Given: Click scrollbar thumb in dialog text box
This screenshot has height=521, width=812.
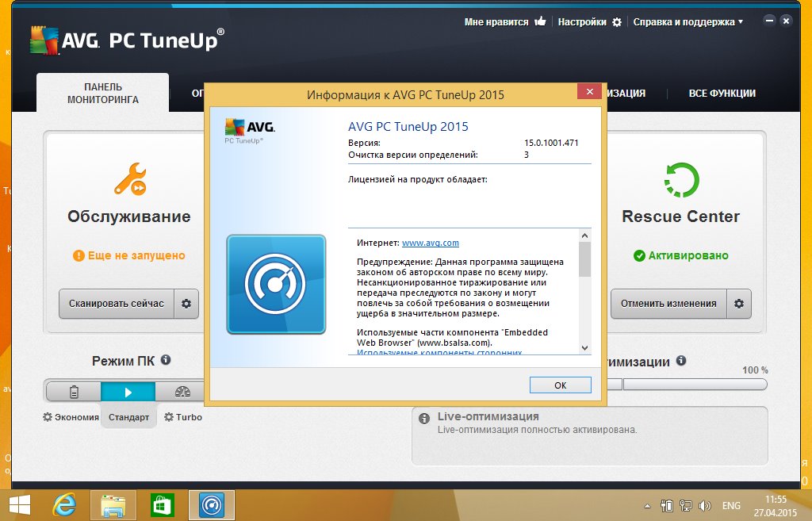Looking at the screenshot, I should [584, 259].
